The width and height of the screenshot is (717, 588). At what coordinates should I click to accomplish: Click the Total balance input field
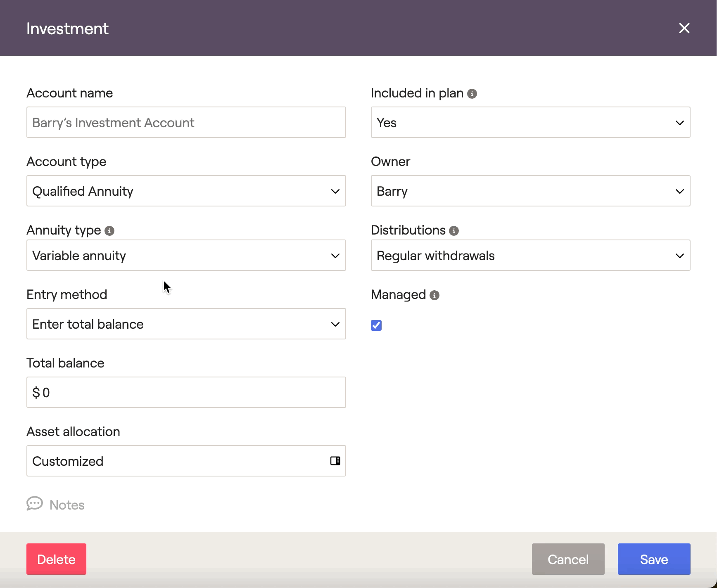(x=186, y=392)
